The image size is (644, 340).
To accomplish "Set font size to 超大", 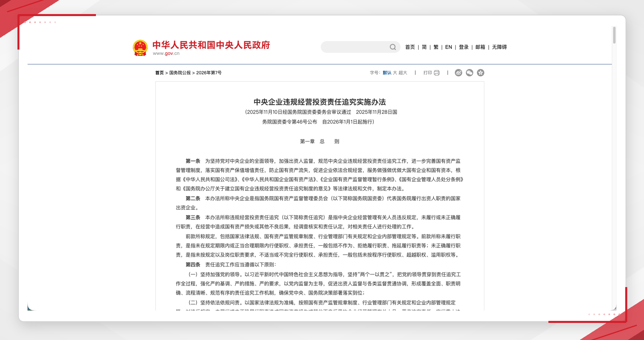I will (x=403, y=73).
